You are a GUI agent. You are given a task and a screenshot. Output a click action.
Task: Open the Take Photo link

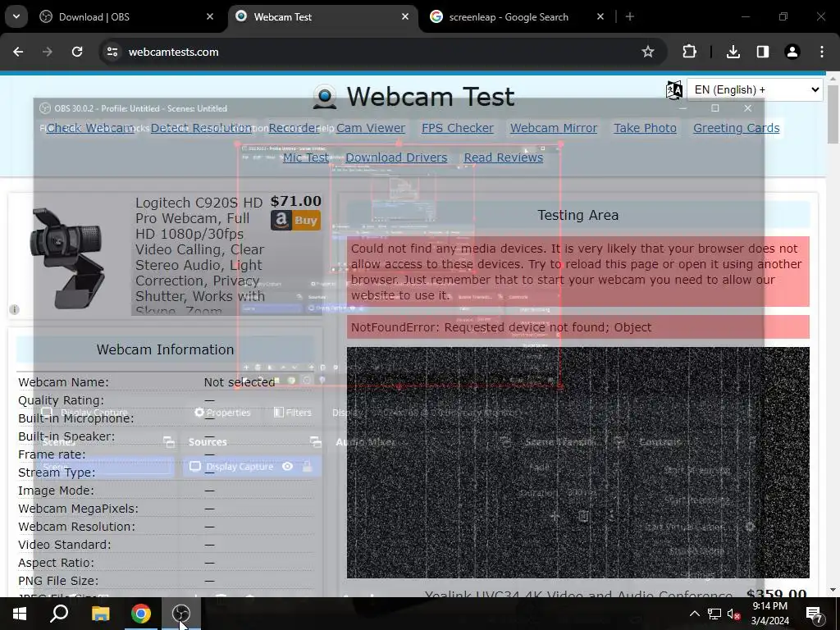coord(645,128)
